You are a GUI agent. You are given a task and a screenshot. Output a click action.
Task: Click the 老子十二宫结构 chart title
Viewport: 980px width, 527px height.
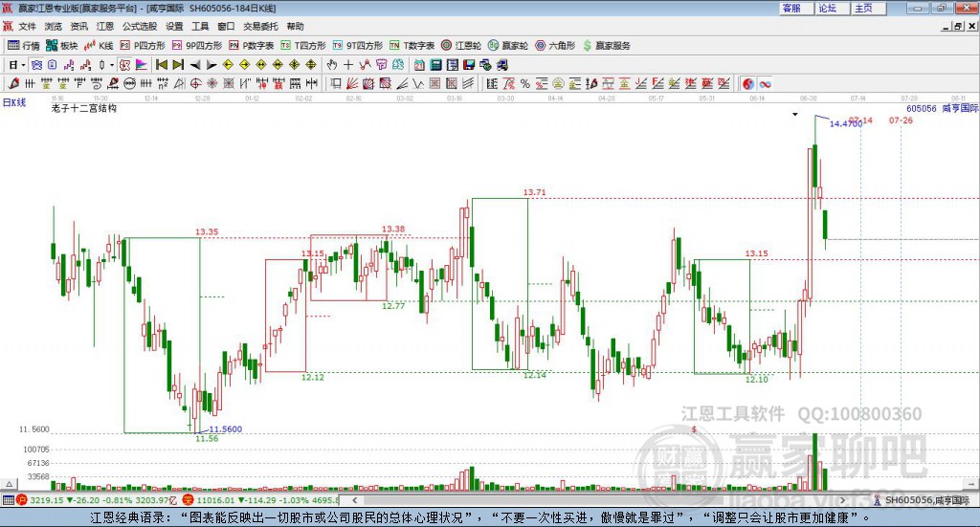click(x=84, y=108)
